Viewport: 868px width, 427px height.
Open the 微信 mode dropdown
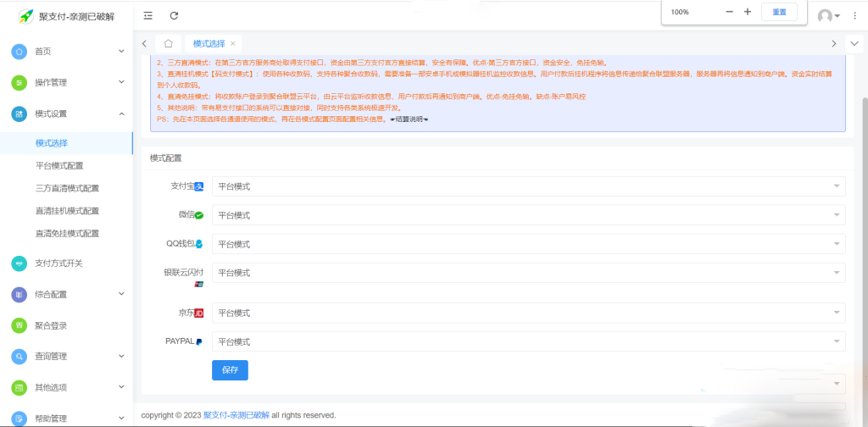coord(527,216)
